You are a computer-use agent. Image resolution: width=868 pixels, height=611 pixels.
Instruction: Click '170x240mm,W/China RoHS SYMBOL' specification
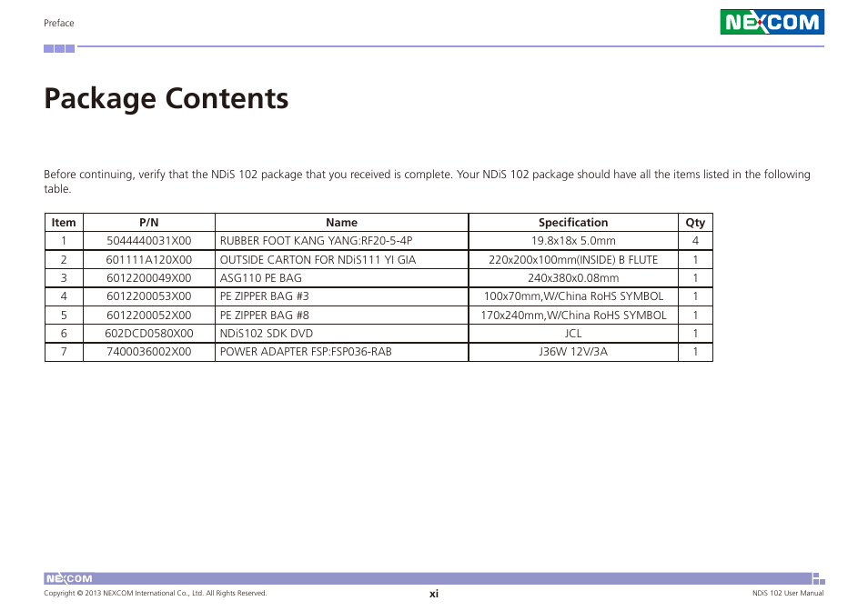[x=573, y=316]
